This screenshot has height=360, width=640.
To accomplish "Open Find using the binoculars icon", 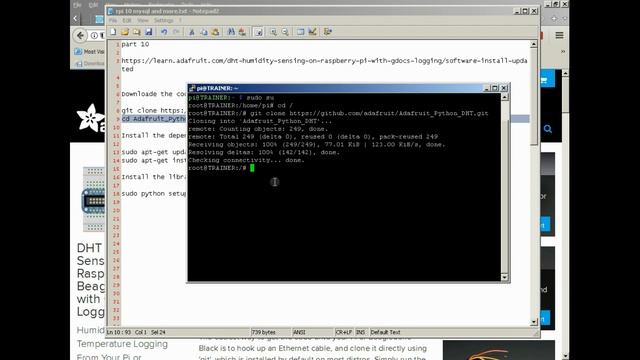I will click(x=231, y=32).
